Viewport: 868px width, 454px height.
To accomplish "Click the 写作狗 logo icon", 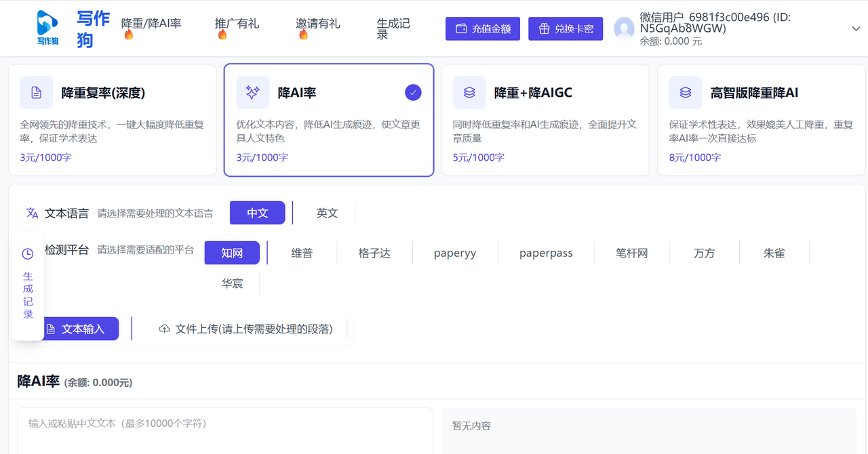I will point(47,28).
